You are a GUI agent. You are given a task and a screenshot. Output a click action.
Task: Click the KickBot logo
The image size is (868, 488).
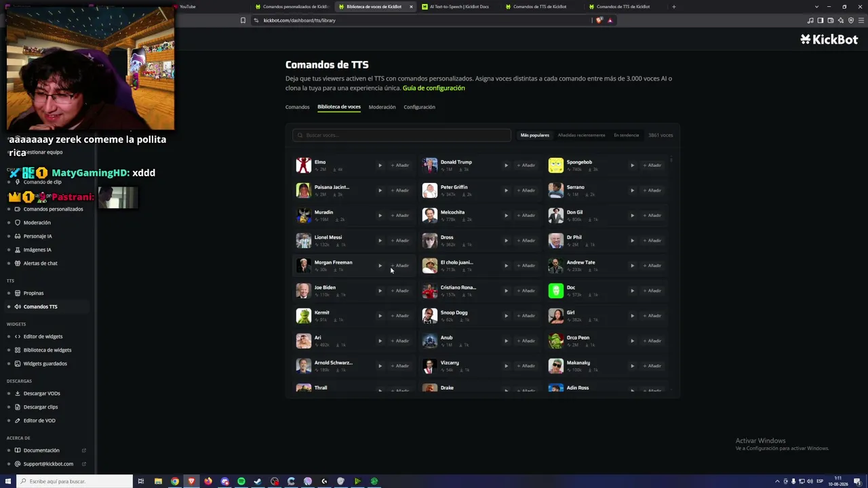click(829, 39)
